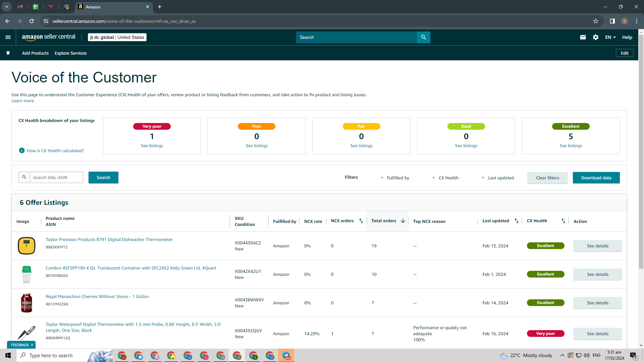Open the EN language dropdown
The height and width of the screenshot is (362, 644).
tap(610, 37)
